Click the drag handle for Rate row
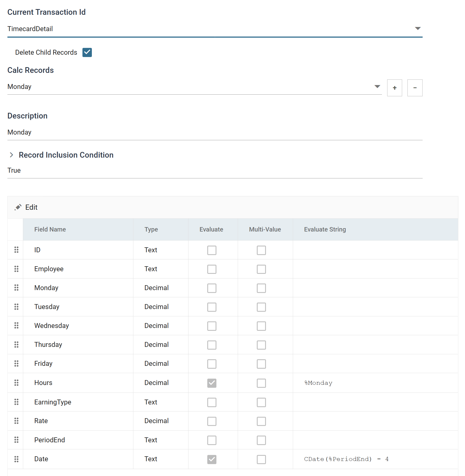Screen dimensions: 465x476 coord(16,421)
